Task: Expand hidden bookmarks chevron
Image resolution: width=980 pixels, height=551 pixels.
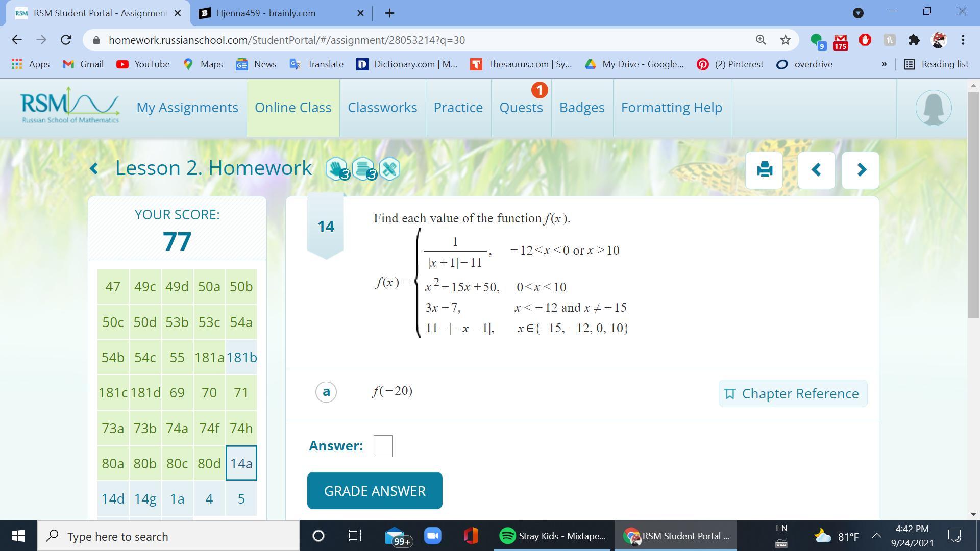Action: click(x=884, y=64)
